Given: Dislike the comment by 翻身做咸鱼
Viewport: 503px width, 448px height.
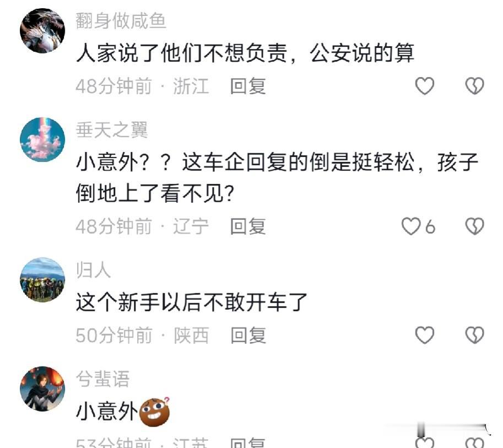Looking at the screenshot, I should click(474, 85).
